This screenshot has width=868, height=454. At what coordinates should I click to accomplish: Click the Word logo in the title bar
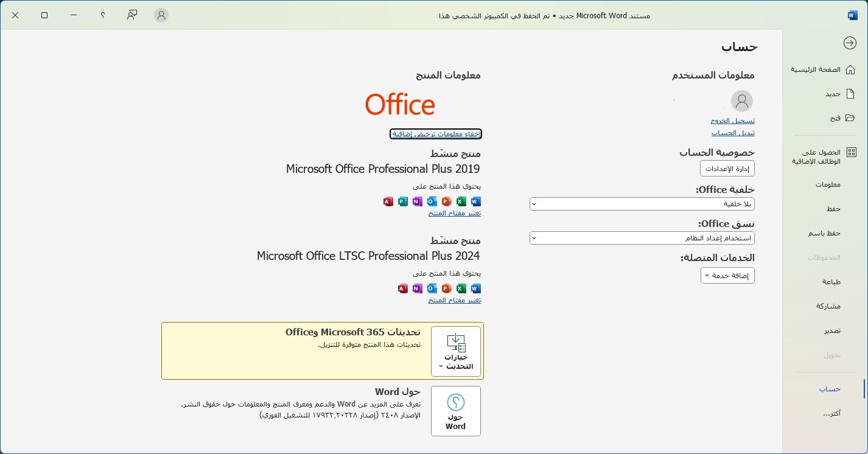(x=853, y=15)
